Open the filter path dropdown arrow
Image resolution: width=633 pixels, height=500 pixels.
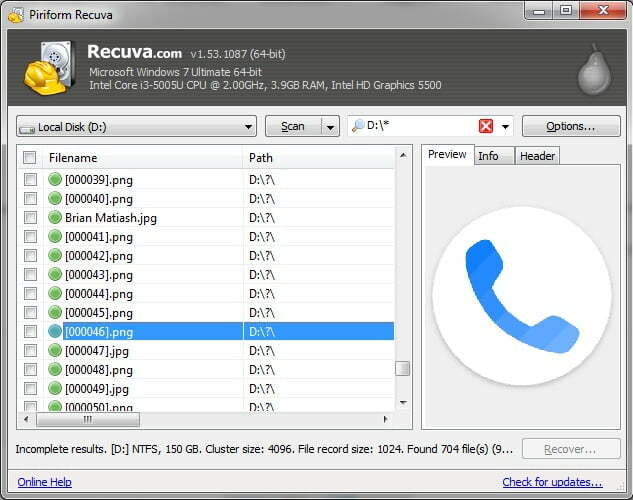click(505, 127)
